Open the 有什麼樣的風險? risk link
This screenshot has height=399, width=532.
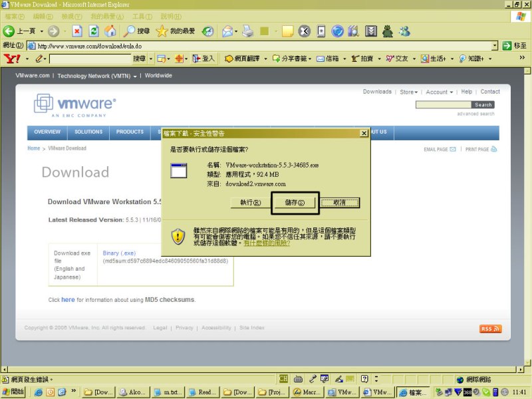pyautogui.click(x=267, y=243)
